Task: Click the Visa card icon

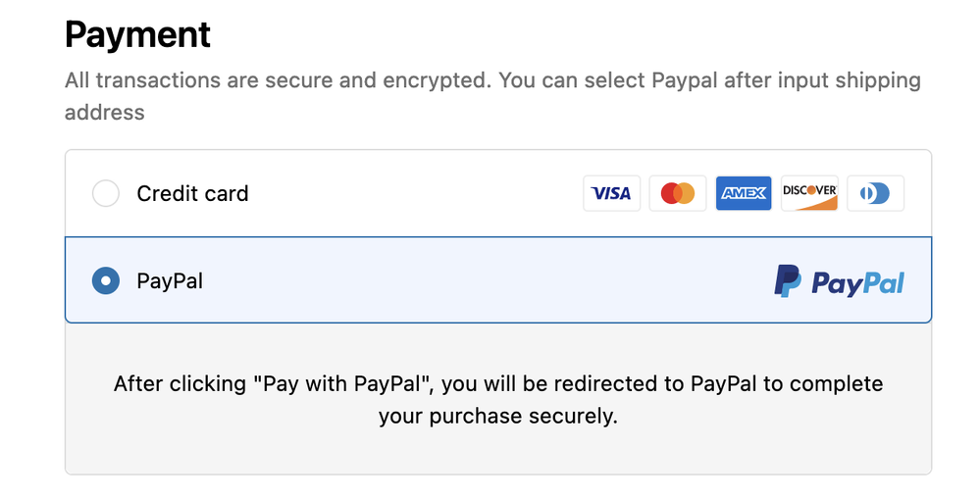Action: point(612,193)
